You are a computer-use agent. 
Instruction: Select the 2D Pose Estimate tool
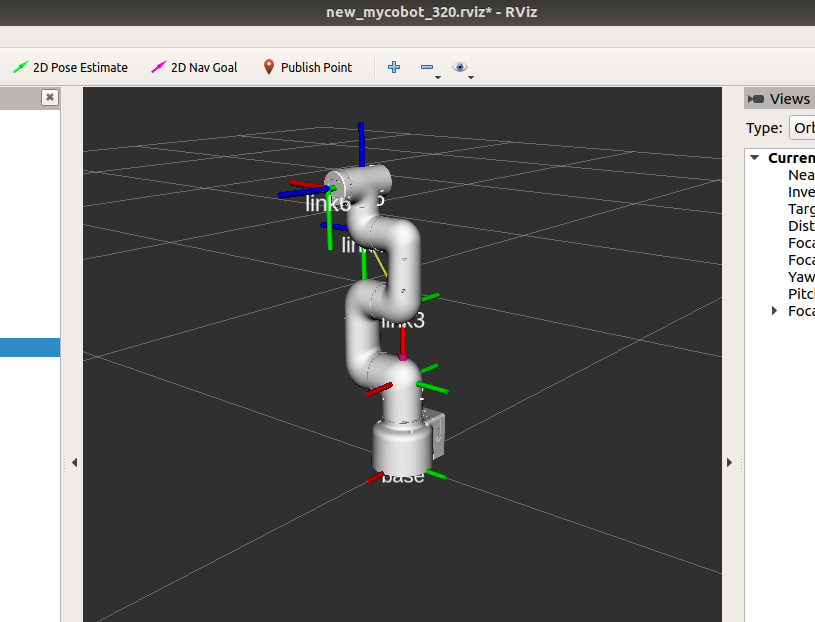coord(70,67)
